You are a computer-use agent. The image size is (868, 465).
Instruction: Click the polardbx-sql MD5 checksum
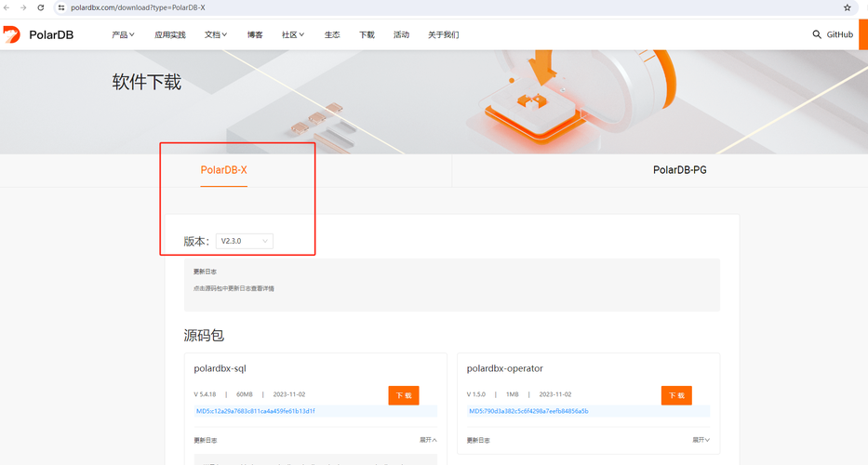[x=256, y=411]
